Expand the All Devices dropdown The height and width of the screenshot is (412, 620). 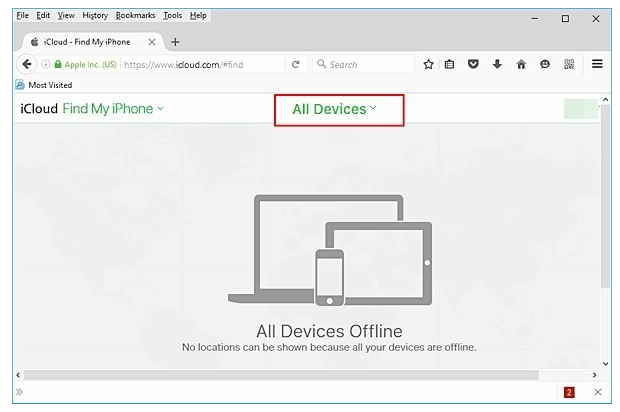point(335,109)
